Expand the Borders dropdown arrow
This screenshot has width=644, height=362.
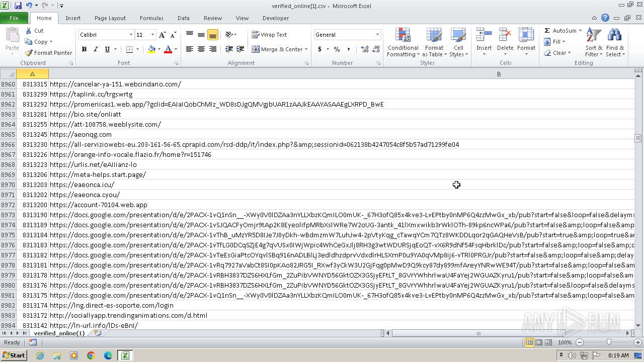137,49
